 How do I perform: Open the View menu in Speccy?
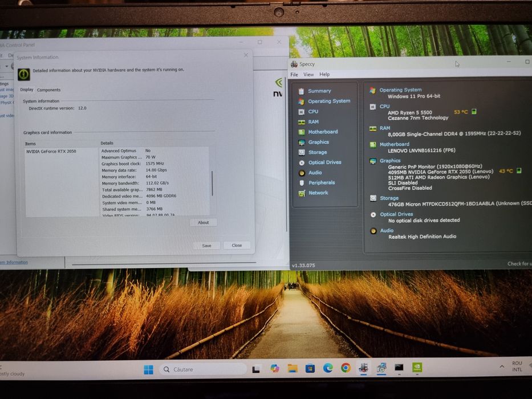pyautogui.click(x=308, y=75)
